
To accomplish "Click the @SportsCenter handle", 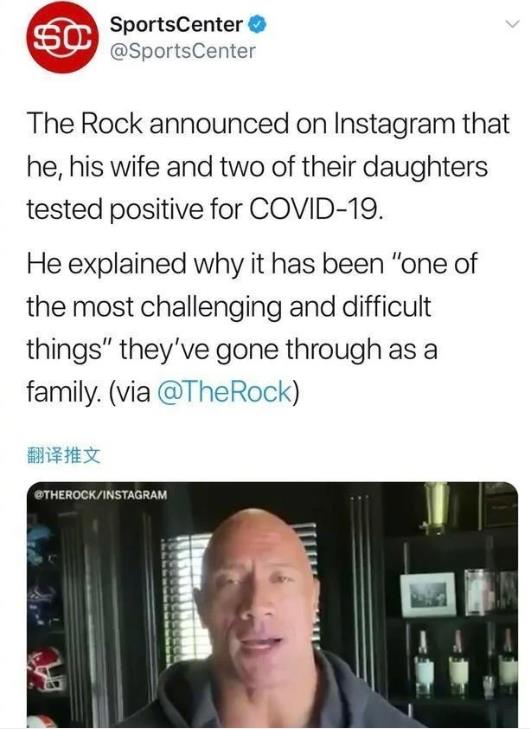I will click(x=183, y=51).
